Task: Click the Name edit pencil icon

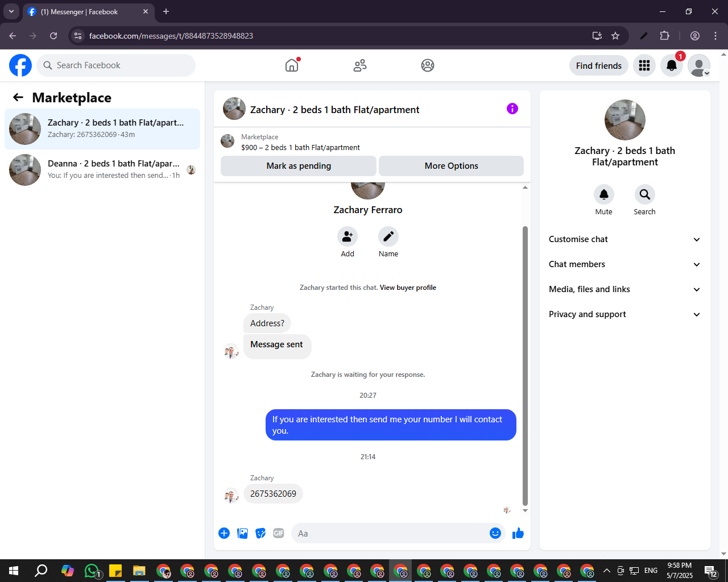Action: click(388, 236)
